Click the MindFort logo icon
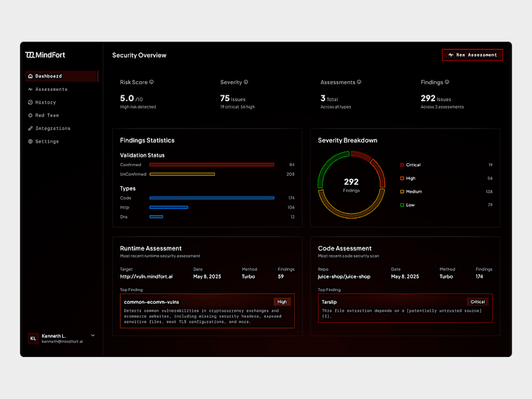 pos(30,55)
